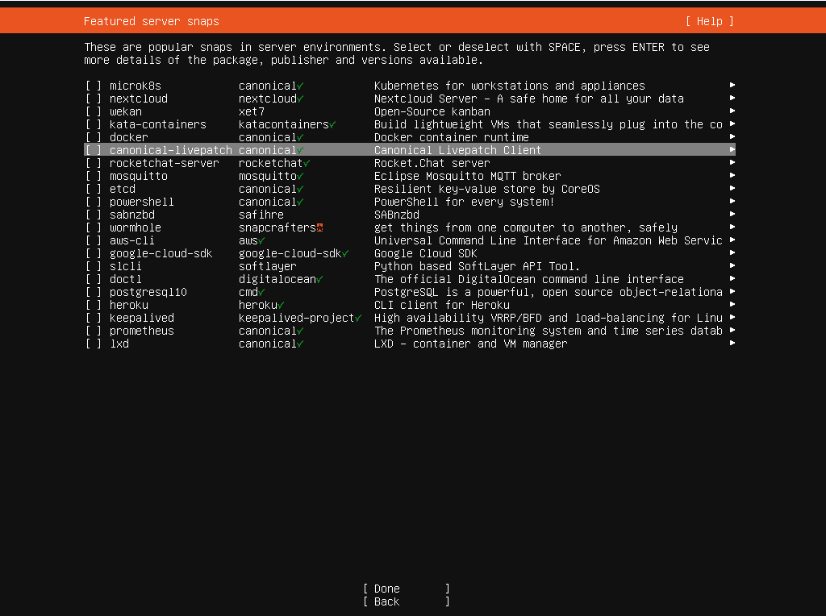This screenshot has width=826, height=616.
Task: Click the verified checkmark beside digitalocean publisher
Action: 320,279
